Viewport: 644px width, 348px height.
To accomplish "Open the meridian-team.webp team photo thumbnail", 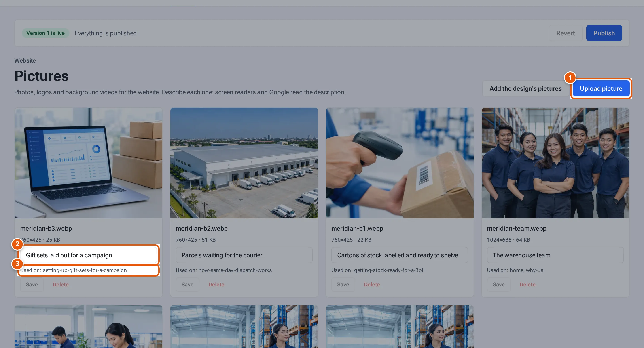I will click(555, 163).
